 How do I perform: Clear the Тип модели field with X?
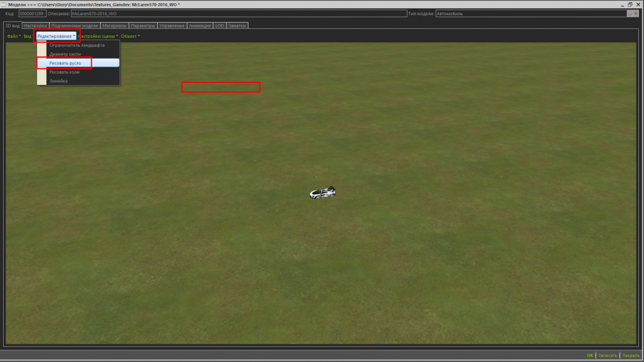(x=636, y=14)
